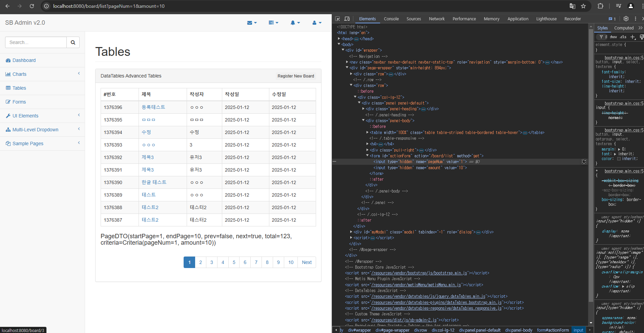This screenshot has width=644, height=333.
Task: Switch to the Application tab
Action: pyautogui.click(x=518, y=19)
